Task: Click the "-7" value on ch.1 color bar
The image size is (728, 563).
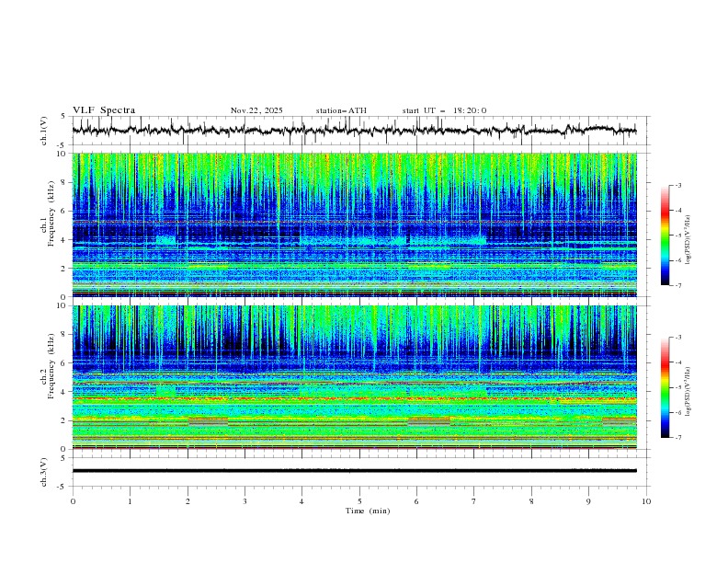Action: point(678,285)
